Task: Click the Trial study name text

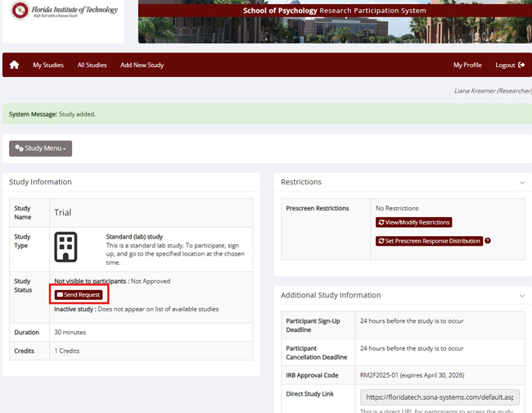Action: tap(63, 212)
